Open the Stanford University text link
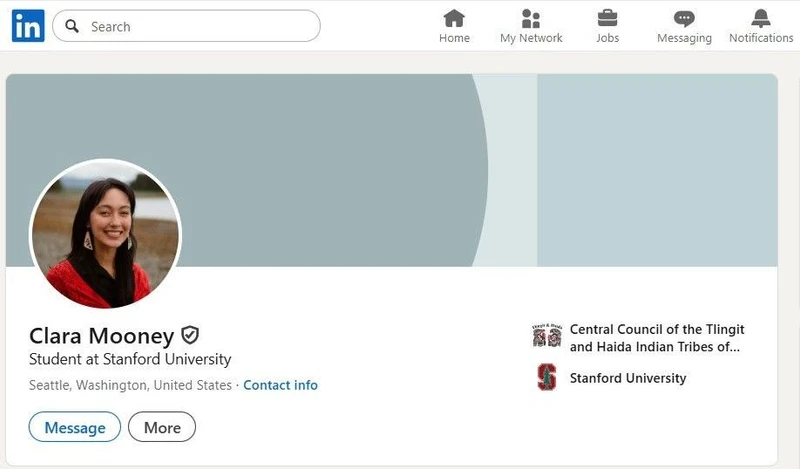 pos(628,378)
